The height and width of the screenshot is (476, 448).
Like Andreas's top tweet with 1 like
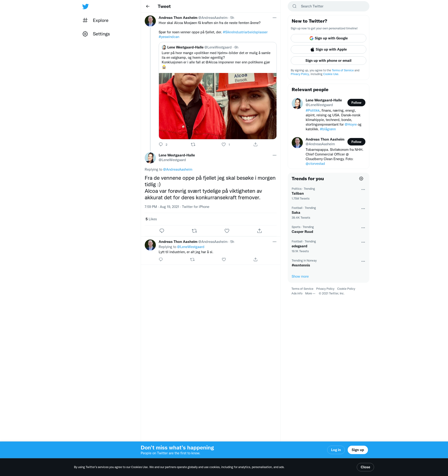click(224, 144)
